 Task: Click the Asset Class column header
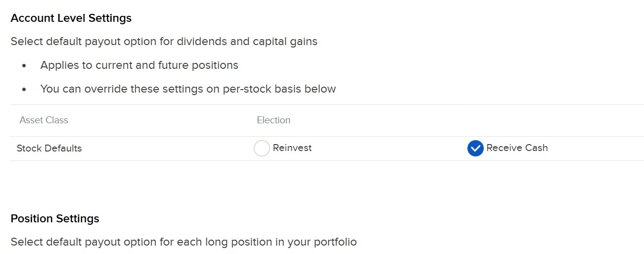click(x=44, y=120)
